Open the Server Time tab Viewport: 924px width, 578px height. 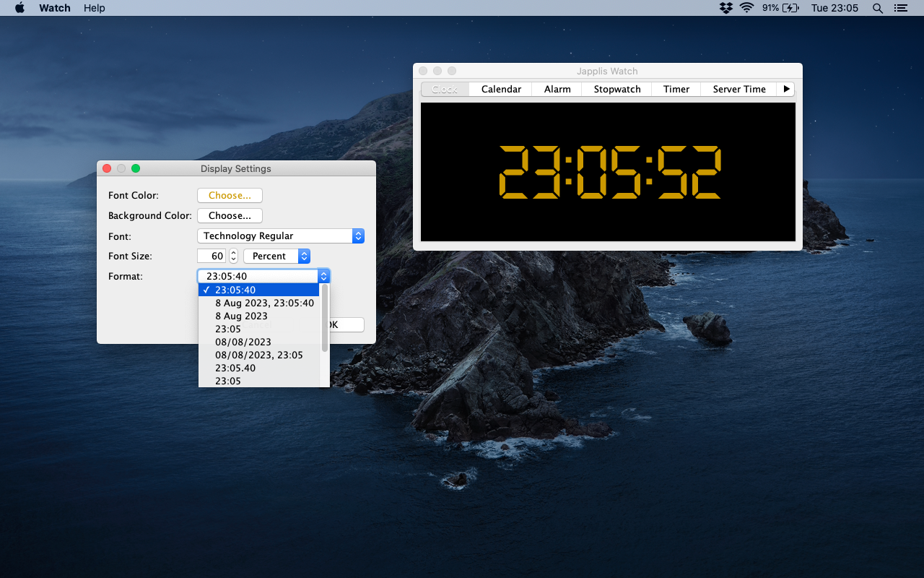(738, 89)
